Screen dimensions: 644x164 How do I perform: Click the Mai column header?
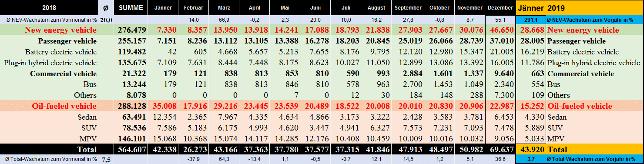285,8
